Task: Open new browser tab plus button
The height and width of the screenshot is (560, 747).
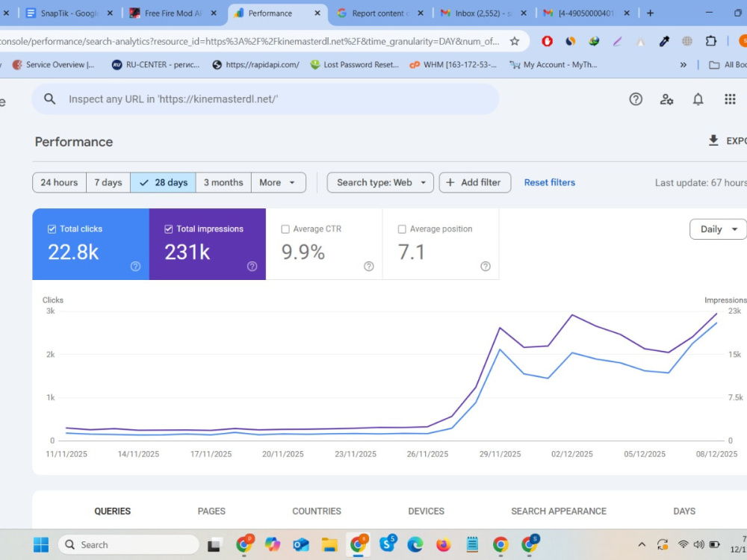Action: point(650,13)
